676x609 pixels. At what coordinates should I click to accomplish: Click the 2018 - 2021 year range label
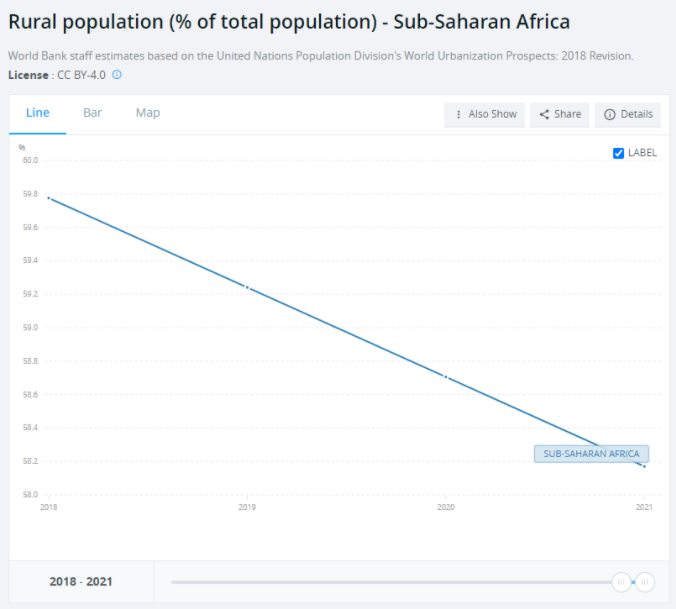(81, 581)
